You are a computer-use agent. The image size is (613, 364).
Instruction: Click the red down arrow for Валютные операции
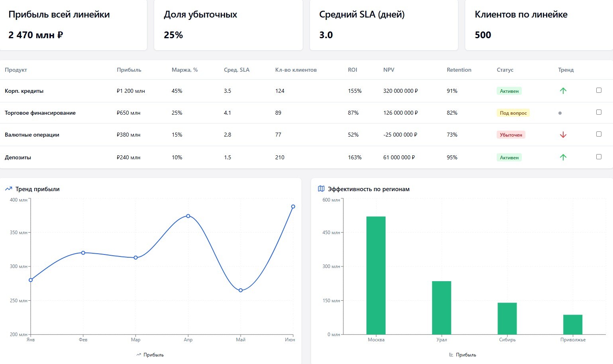(x=563, y=135)
